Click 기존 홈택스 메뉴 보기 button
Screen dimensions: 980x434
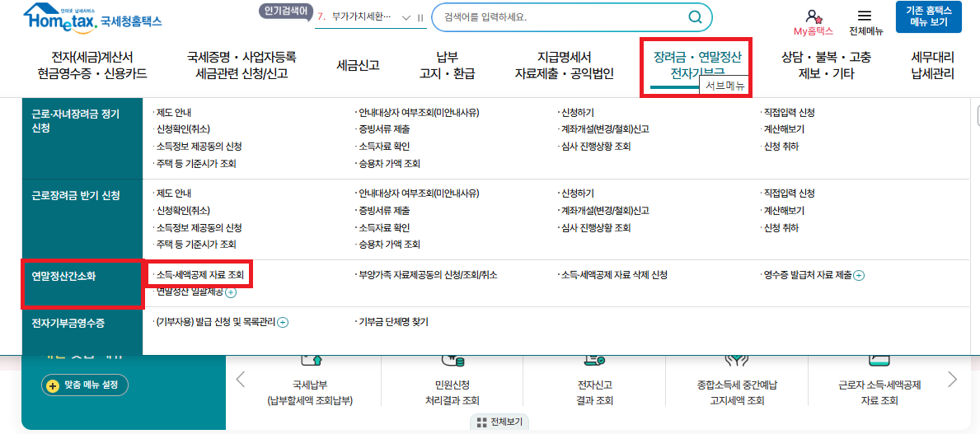(x=928, y=16)
